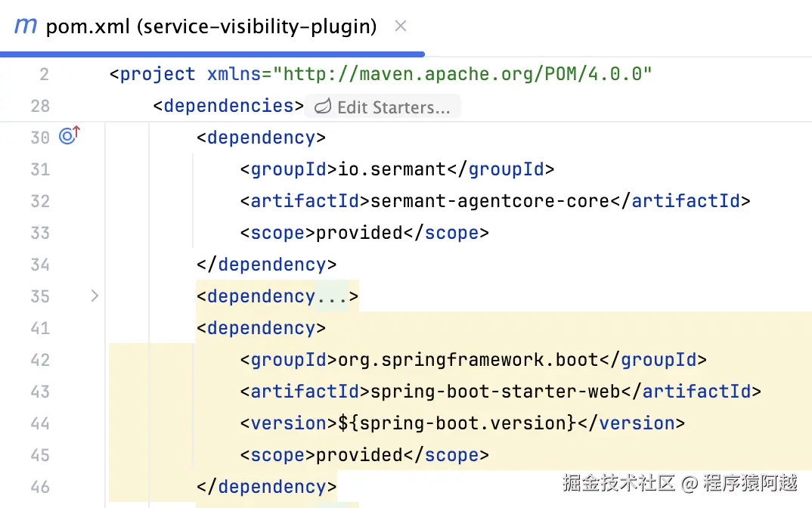
Task: Select the pom.xml (service-visibility-plugin) tab
Action: click(x=211, y=27)
